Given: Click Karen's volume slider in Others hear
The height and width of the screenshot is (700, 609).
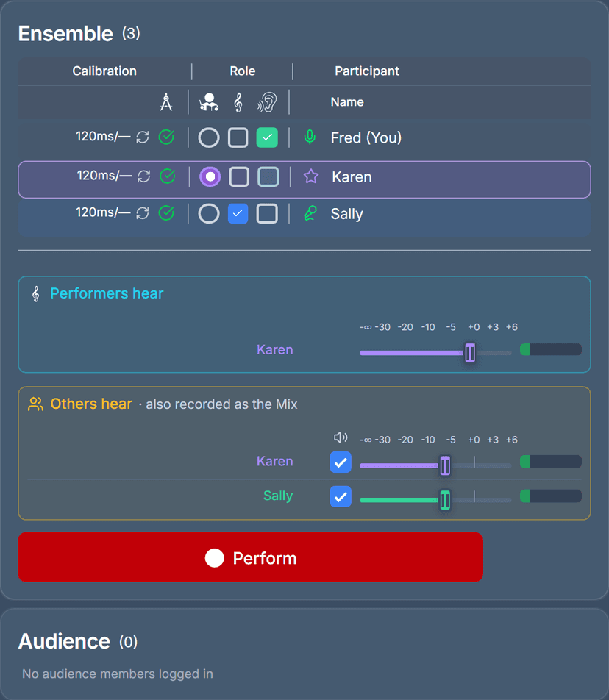Looking at the screenshot, I should (435, 465).
